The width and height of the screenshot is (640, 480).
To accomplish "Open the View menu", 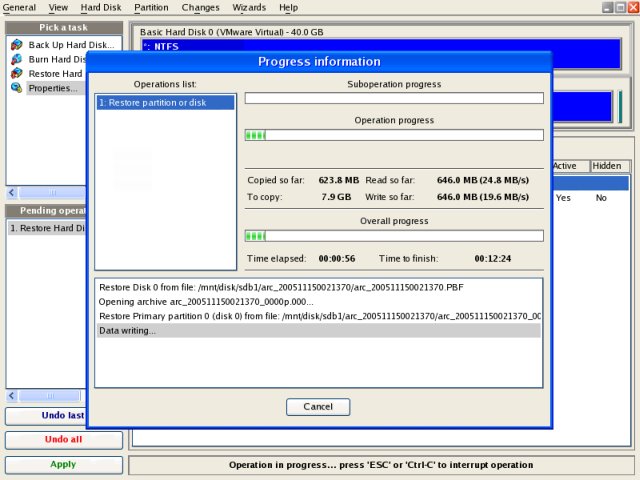I will 58,7.
